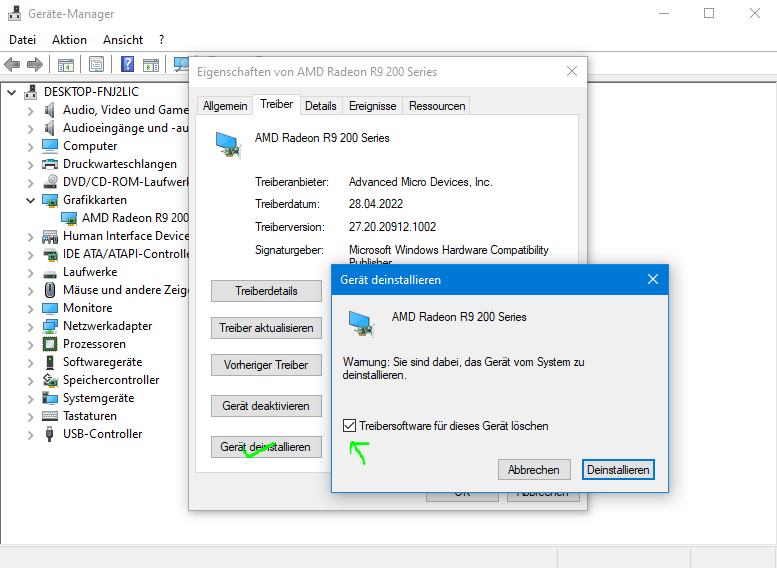Click the blue help question mark icon
The image size is (777, 568).
(x=127, y=64)
